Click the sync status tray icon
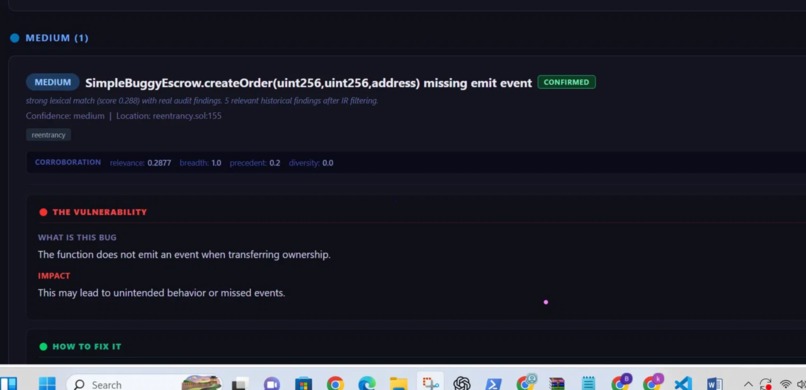Viewport: 806px width, 390px height. point(765,384)
